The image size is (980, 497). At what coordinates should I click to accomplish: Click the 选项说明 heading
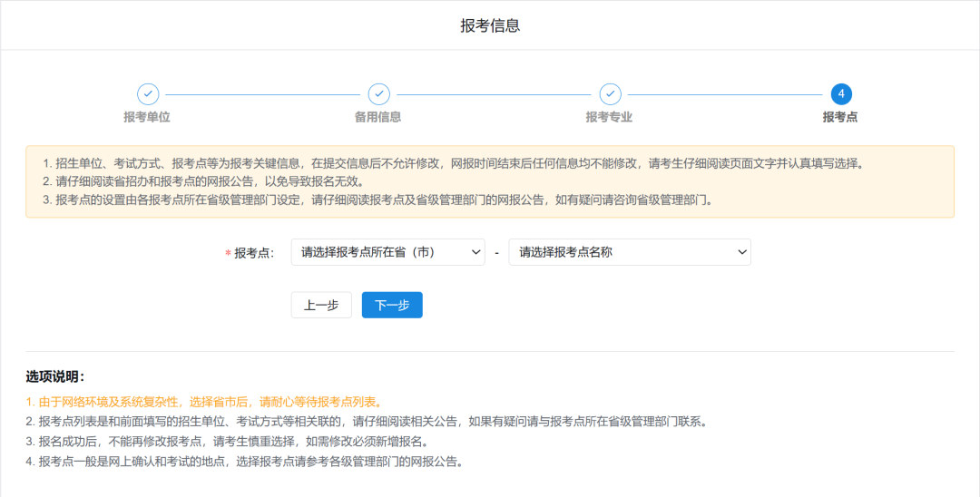(55, 376)
